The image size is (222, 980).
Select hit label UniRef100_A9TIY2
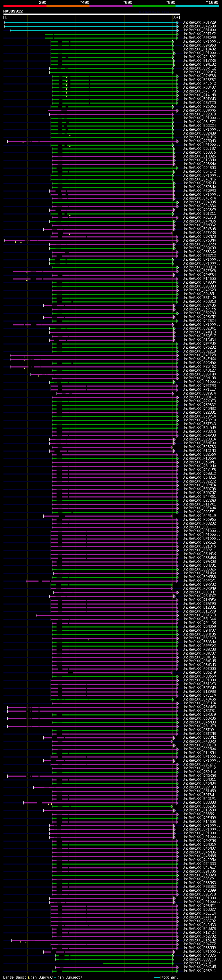point(199,34)
